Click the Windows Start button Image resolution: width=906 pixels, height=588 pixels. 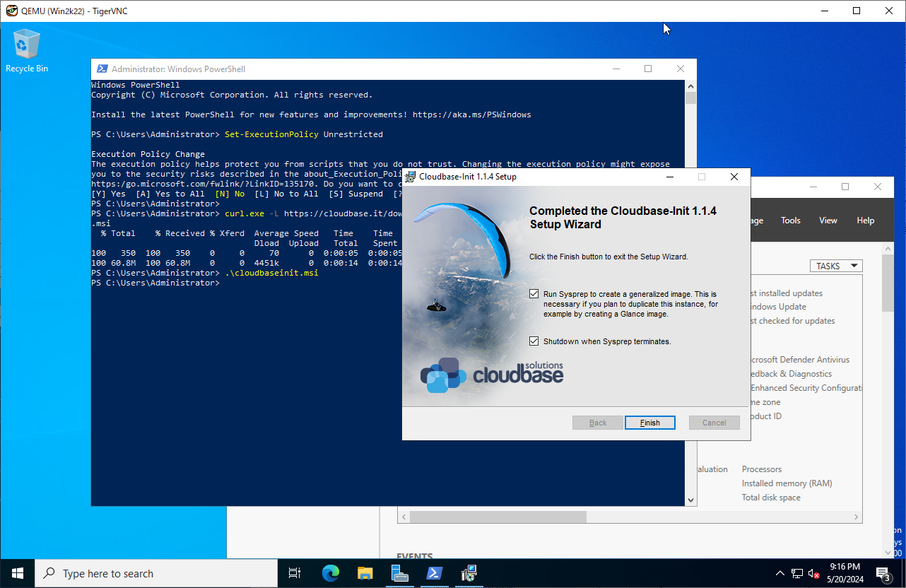coord(17,573)
